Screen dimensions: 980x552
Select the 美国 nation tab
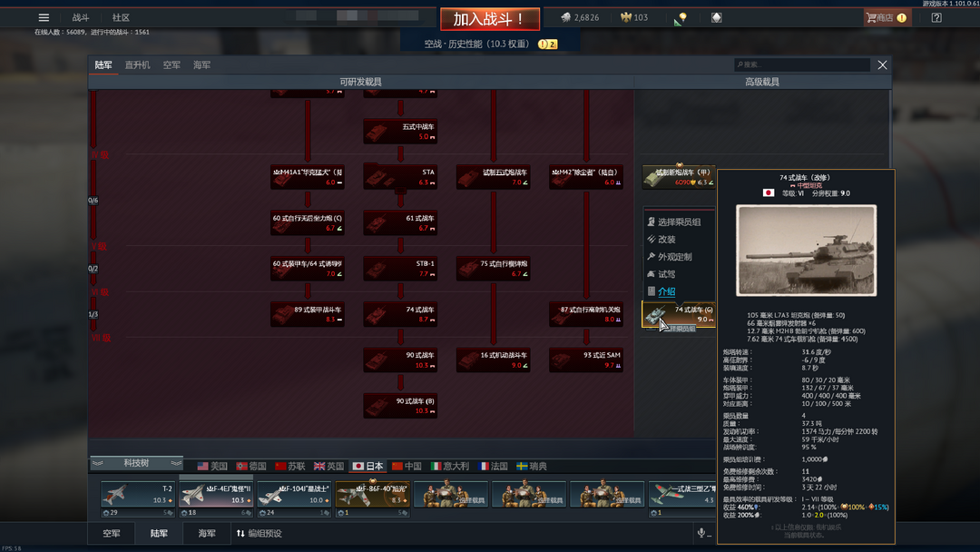point(212,467)
